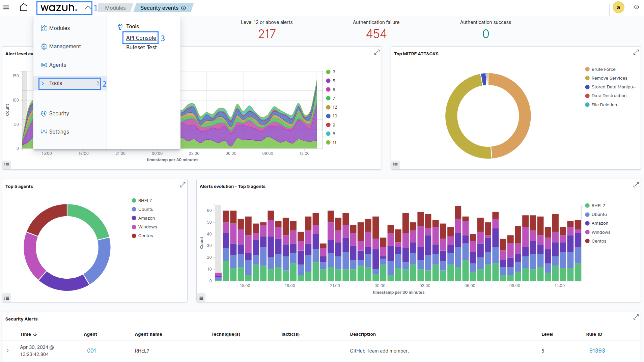The height and width of the screenshot is (362, 644).
Task: Open the hamburger navigation menu
Action: [x=6, y=7]
